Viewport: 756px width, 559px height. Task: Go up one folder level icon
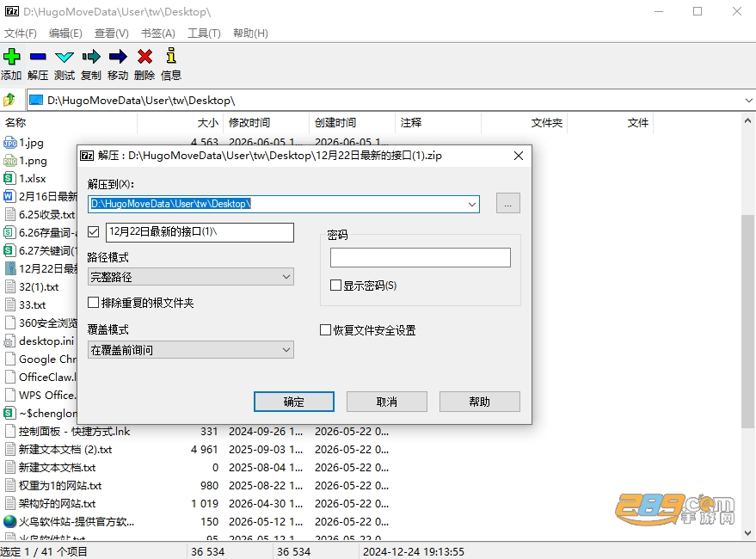coord(9,100)
